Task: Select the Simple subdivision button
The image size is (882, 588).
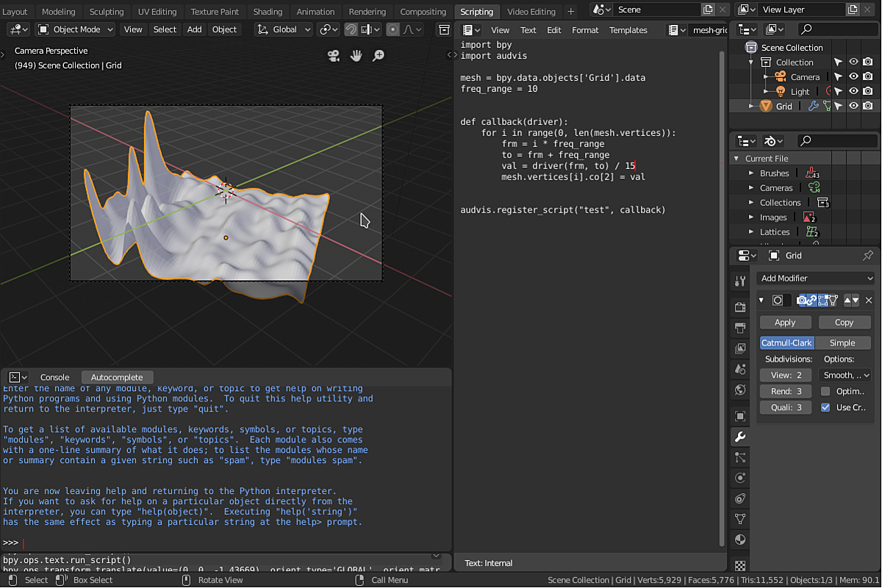Action: pos(844,343)
